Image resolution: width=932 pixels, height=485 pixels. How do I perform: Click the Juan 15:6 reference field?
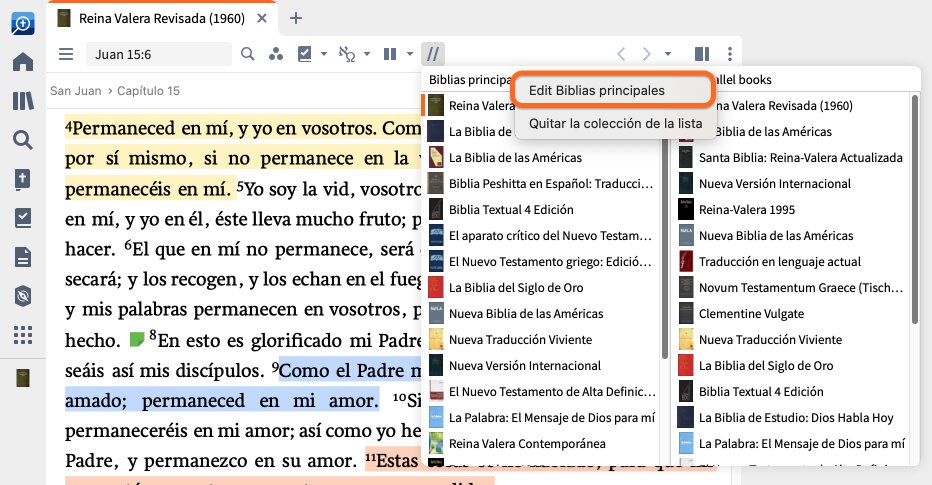pyautogui.click(x=159, y=54)
